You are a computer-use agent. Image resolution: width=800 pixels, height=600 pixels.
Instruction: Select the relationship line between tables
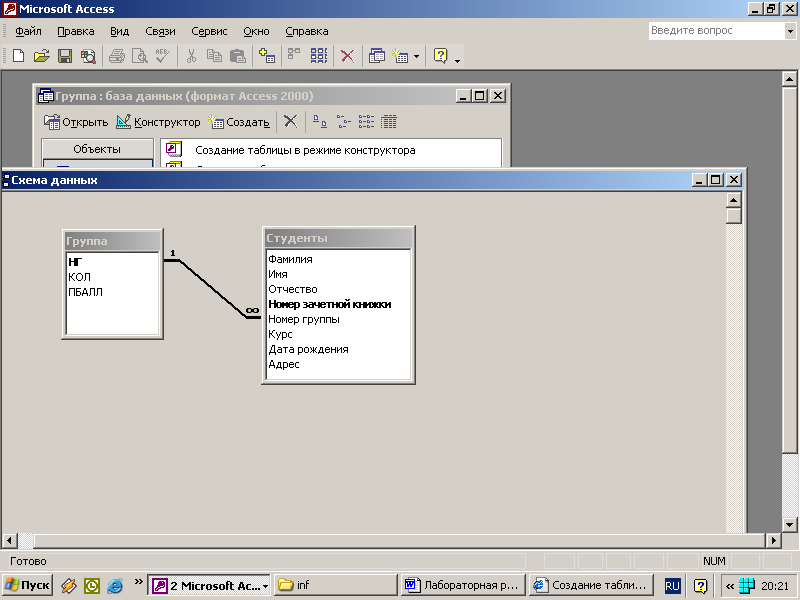click(213, 289)
